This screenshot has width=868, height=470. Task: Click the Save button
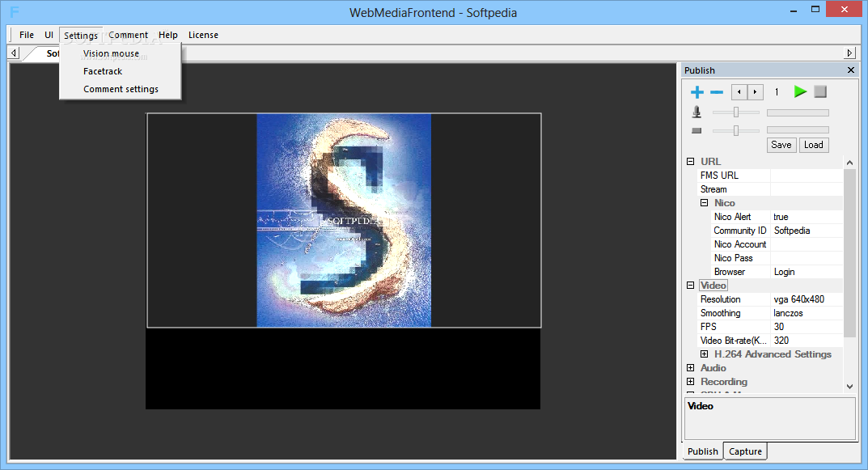[781, 145]
